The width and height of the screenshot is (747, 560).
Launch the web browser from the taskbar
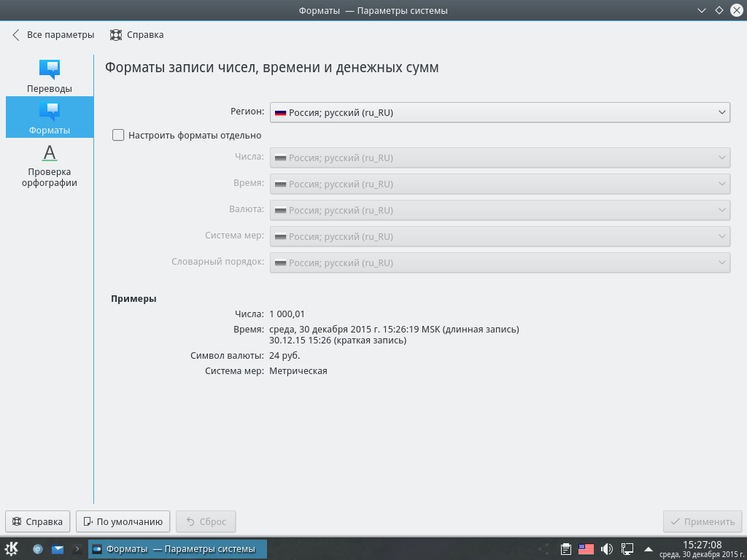coord(38,549)
